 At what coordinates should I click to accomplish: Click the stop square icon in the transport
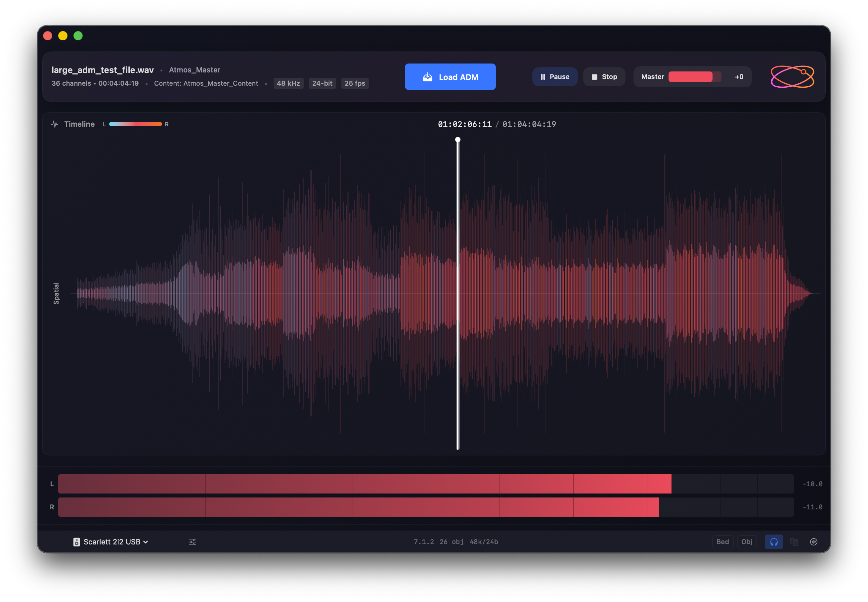[594, 76]
